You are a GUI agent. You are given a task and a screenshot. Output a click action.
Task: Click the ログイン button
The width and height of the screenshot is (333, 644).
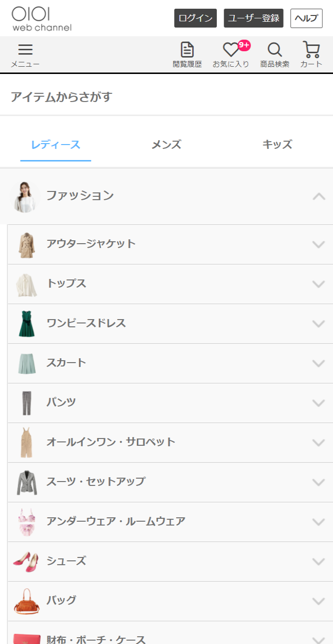pyautogui.click(x=196, y=18)
